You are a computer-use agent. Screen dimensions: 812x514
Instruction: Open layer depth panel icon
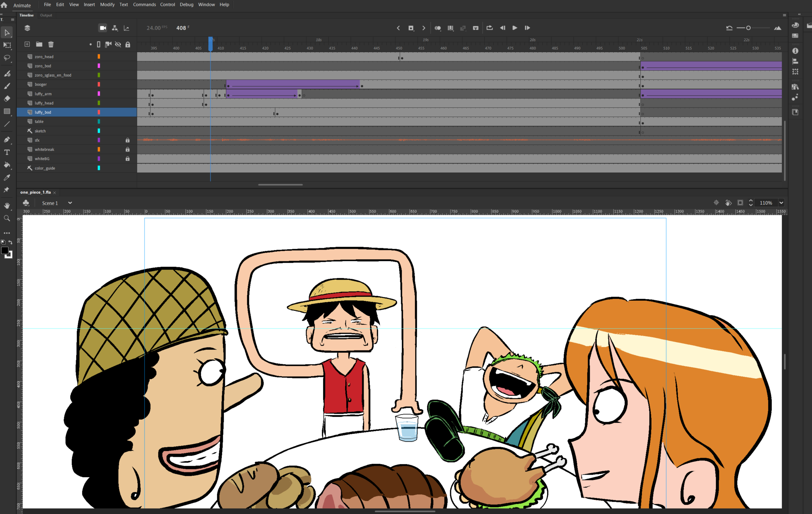click(x=126, y=28)
